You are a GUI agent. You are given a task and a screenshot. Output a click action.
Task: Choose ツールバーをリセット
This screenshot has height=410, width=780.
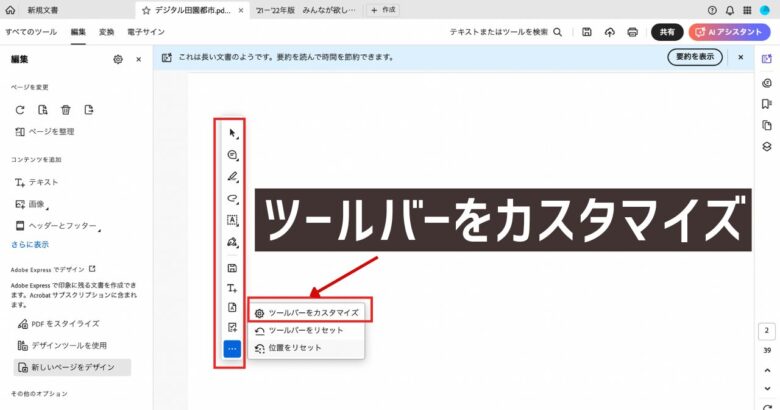click(306, 330)
